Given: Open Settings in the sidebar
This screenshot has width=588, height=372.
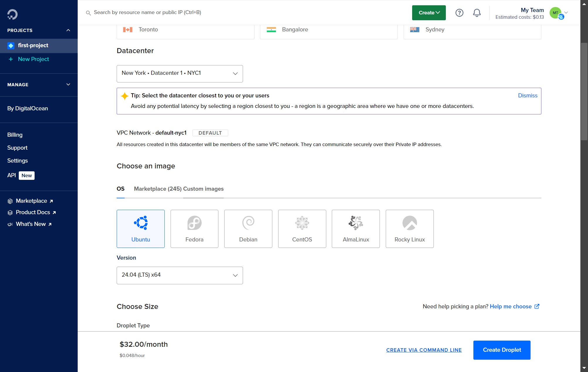Looking at the screenshot, I should pos(18,161).
